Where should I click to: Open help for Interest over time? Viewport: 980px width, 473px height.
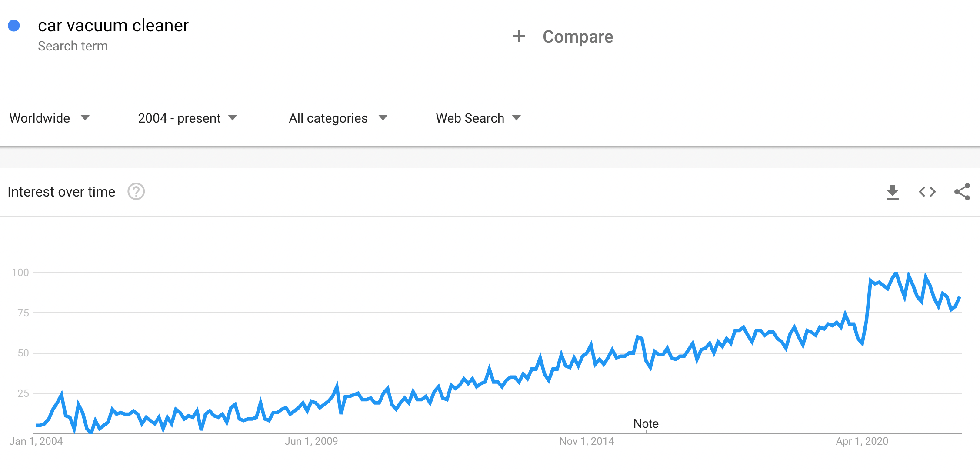click(x=136, y=191)
